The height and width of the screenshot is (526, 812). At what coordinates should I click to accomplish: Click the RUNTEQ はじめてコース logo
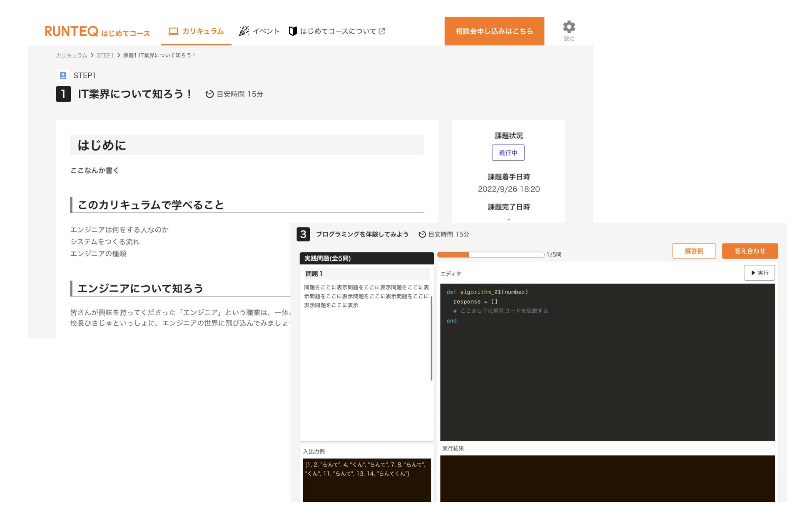[x=97, y=31]
